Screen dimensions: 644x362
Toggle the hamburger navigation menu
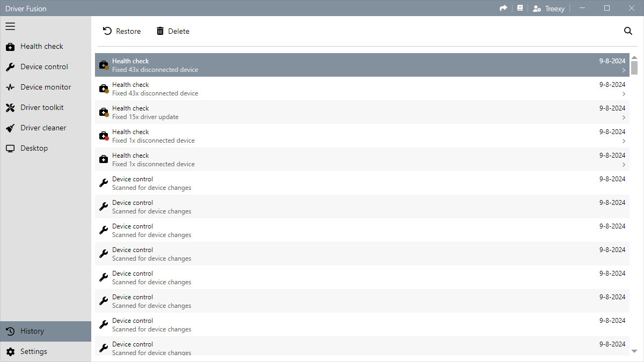point(10,26)
